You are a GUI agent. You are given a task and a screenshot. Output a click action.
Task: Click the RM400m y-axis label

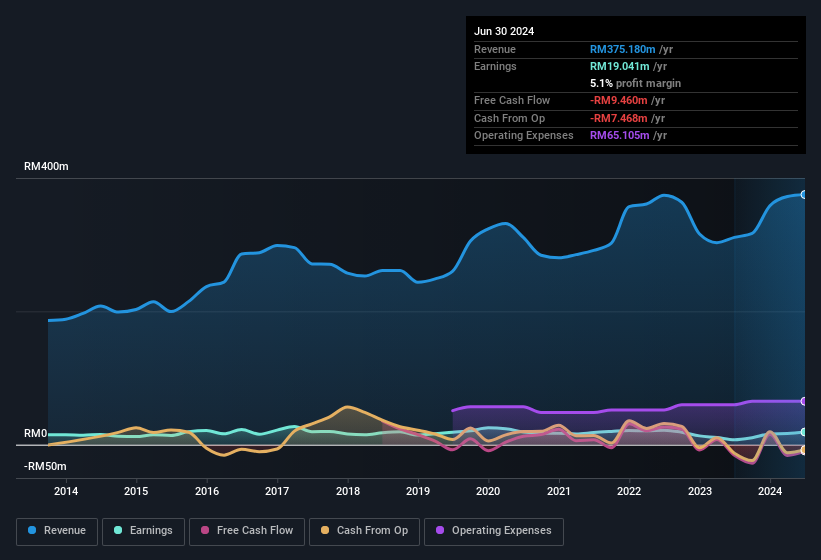point(46,166)
